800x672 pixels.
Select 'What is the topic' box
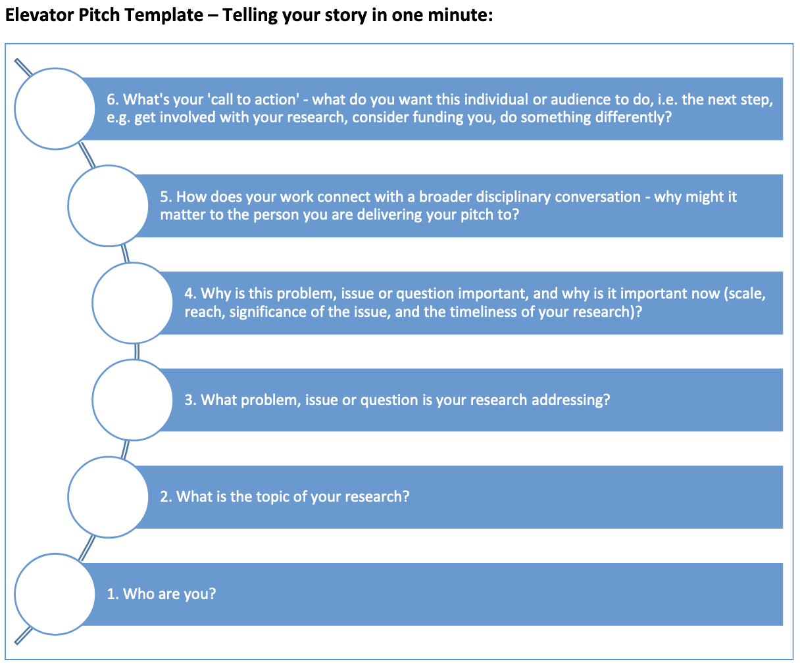point(461,497)
